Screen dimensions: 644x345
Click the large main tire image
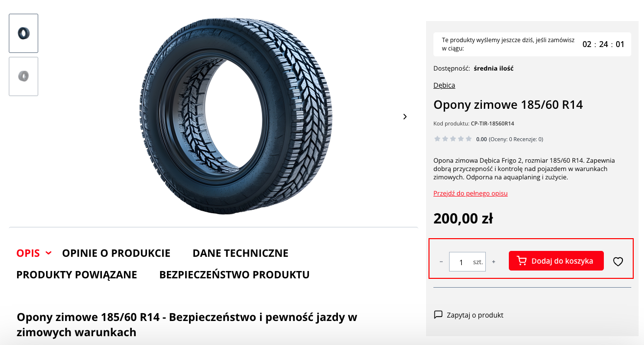tap(235, 117)
